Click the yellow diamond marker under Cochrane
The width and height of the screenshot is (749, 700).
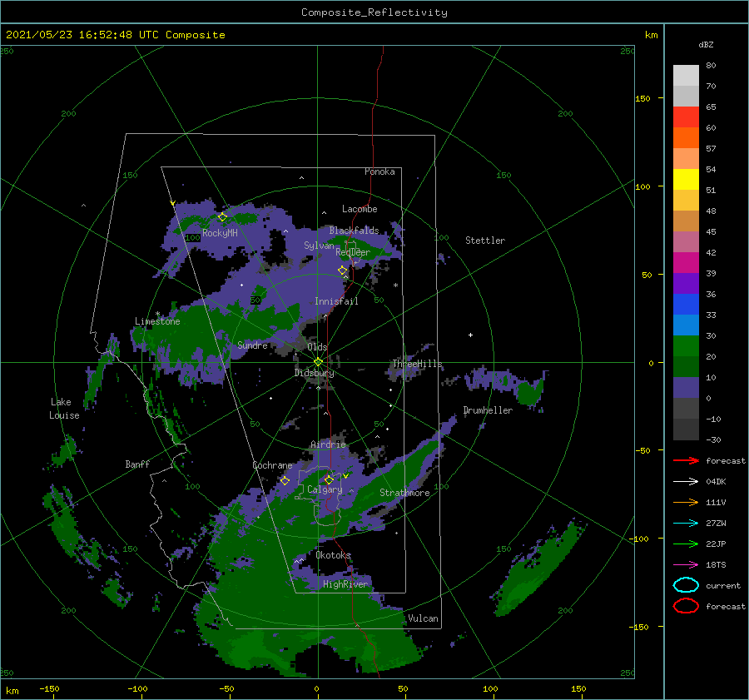point(285,481)
